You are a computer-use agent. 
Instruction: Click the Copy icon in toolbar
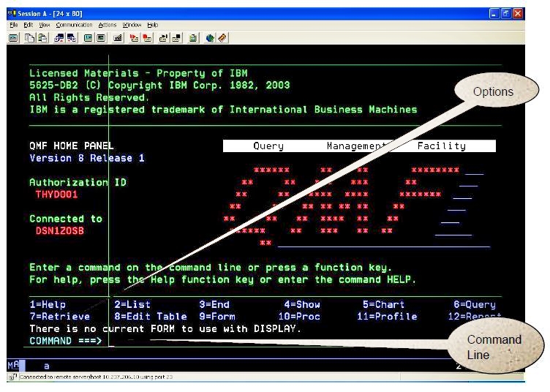[31, 37]
